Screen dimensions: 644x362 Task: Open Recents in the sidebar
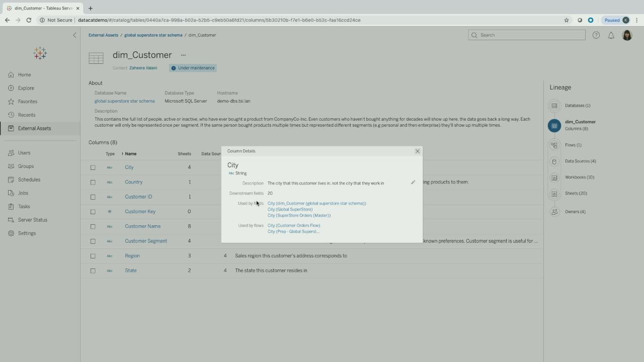coord(27,115)
